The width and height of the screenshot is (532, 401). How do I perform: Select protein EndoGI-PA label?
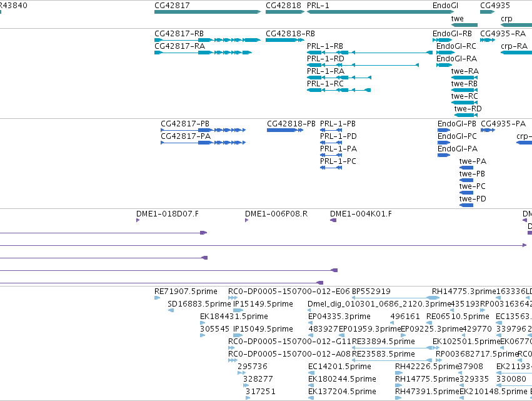coord(458,149)
